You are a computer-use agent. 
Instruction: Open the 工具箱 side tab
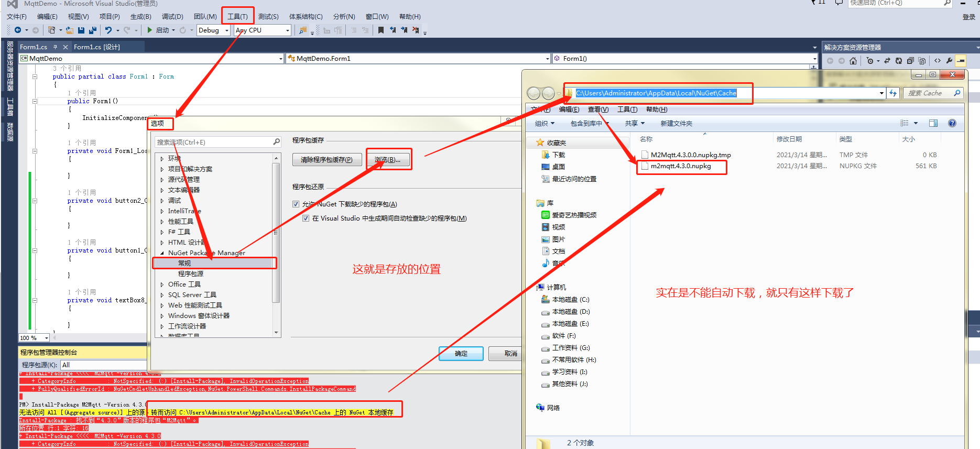coord(10,107)
